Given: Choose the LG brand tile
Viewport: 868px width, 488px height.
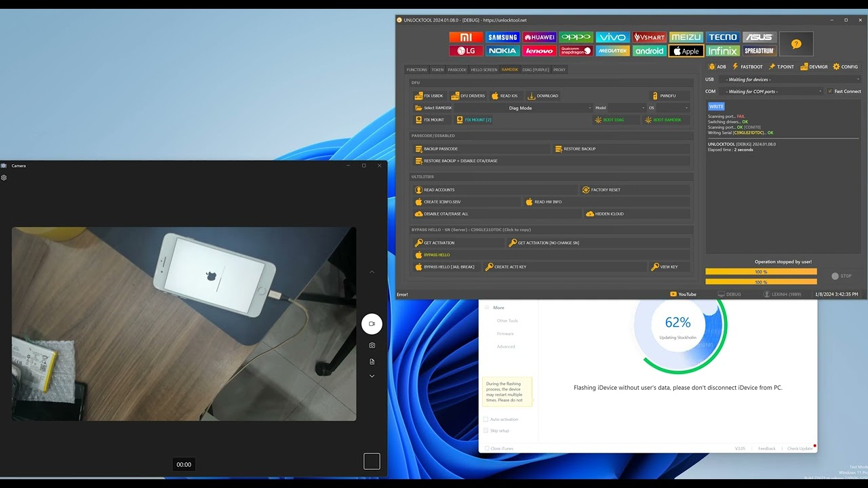Looking at the screenshot, I should tap(466, 51).
